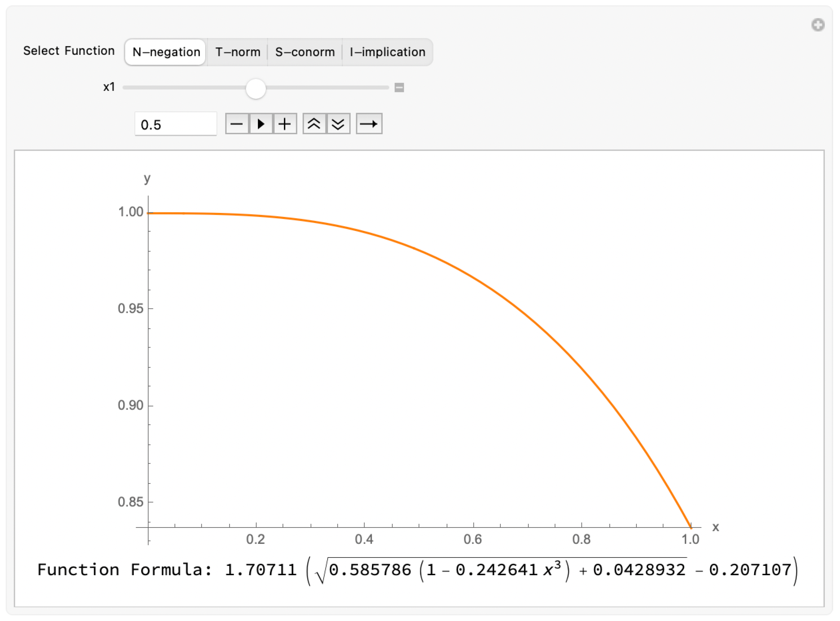840x621 pixels.
Task: Click the double down-arrow slower button
Action: click(x=338, y=124)
